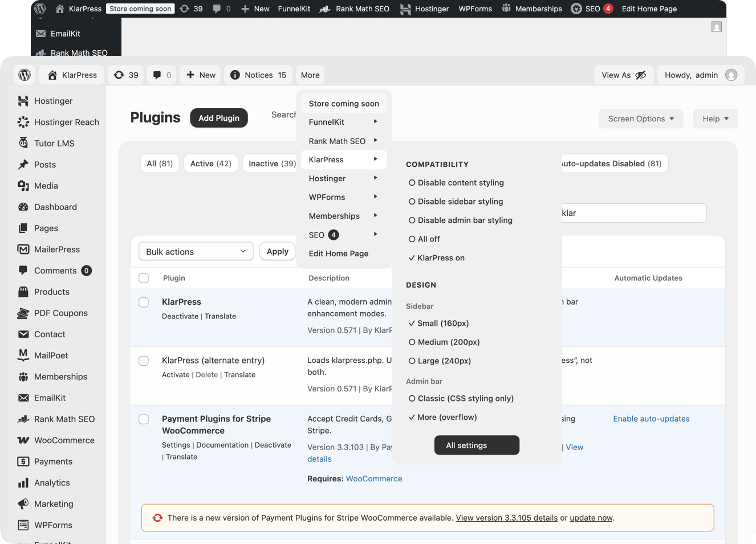Toggle the View As eye icon
The width and height of the screenshot is (756, 544).
click(x=641, y=75)
